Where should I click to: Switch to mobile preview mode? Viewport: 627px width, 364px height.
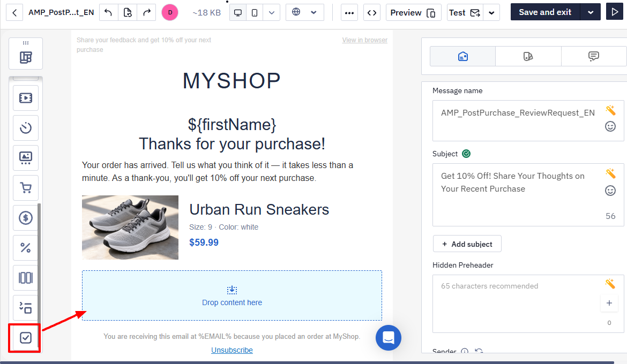(255, 13)
